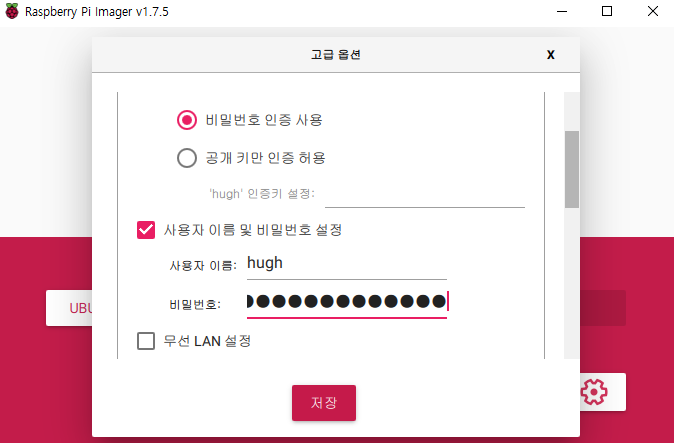674x443 pixels.
Task: Click the 고급 옵션 dialog header title
Action: (336, 55)
